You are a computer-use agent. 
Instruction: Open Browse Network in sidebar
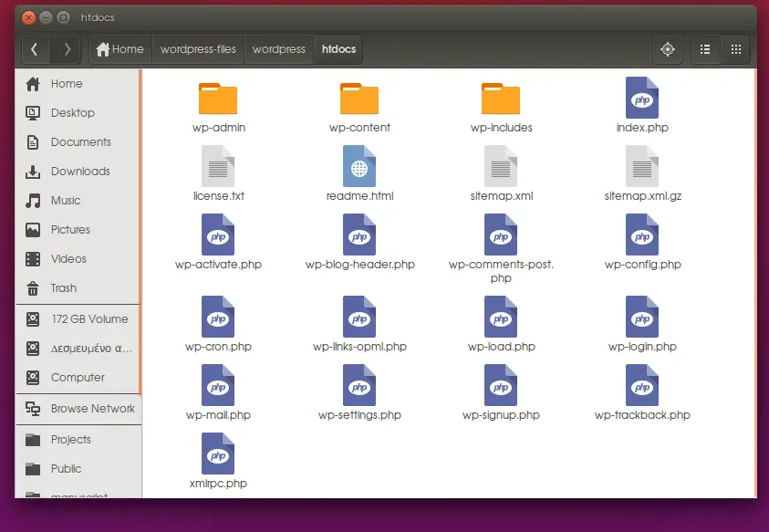(92, 409)
